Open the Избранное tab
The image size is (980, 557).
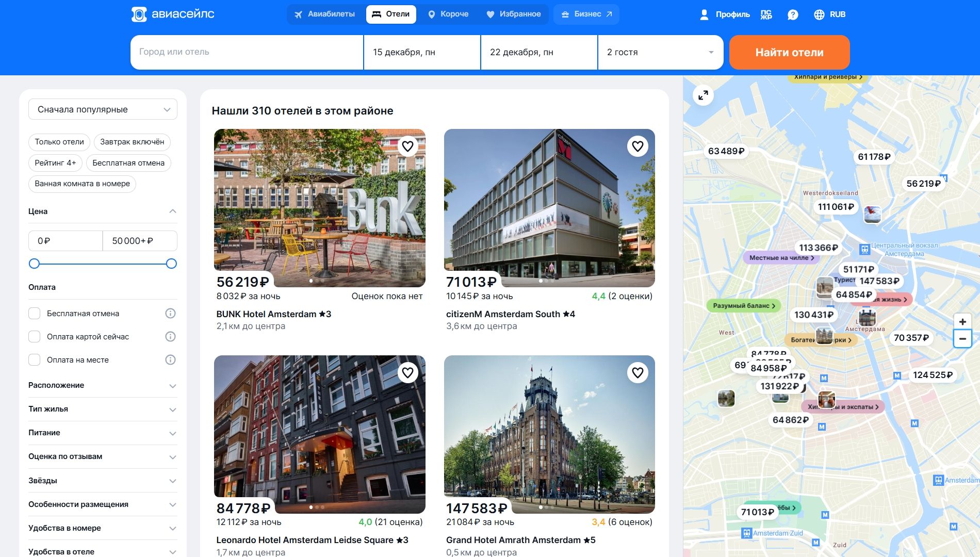(513, 14)
